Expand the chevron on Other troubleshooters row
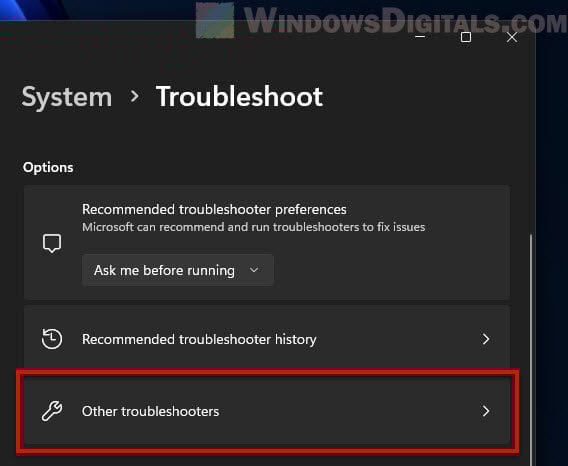This screenshot has width=568, height=466. pyautogui.click(x=486, y=411)
